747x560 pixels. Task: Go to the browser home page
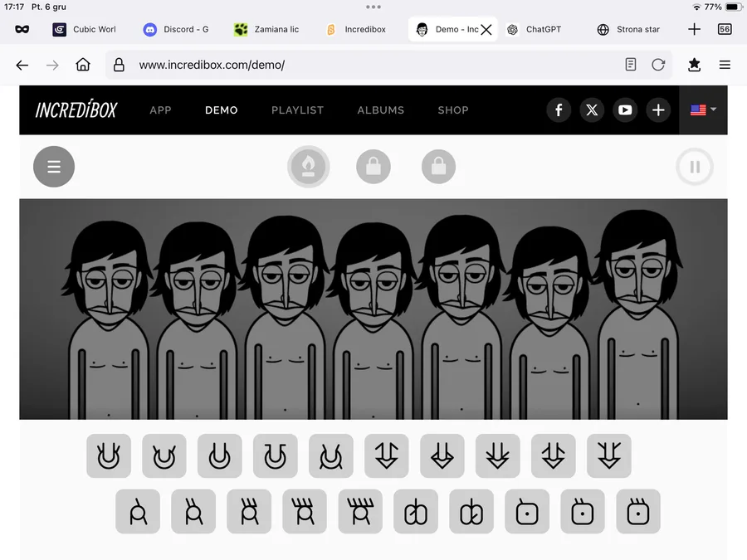83,65
